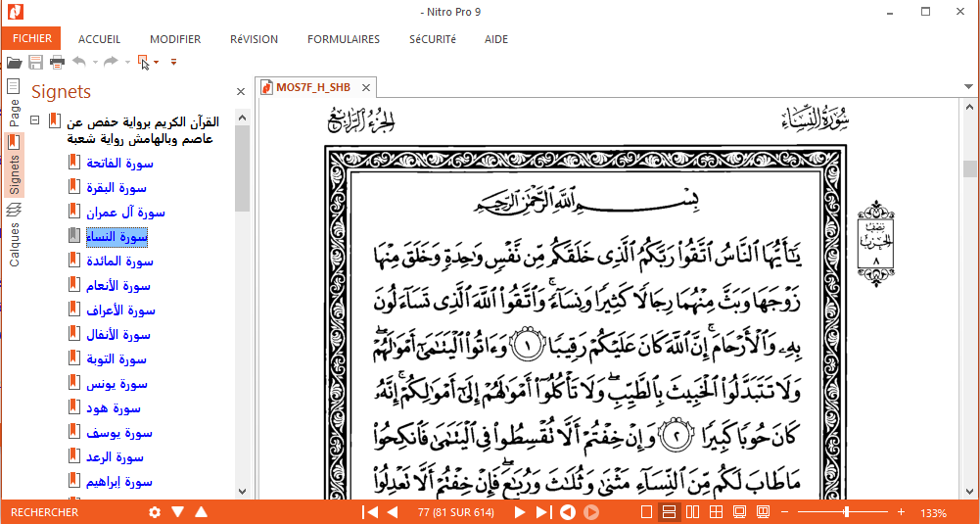Viewport: 980px width, 524px height.
Task: Open the Customize Quick Access Toolbar dropdown
Action: [x=173, y=62]
